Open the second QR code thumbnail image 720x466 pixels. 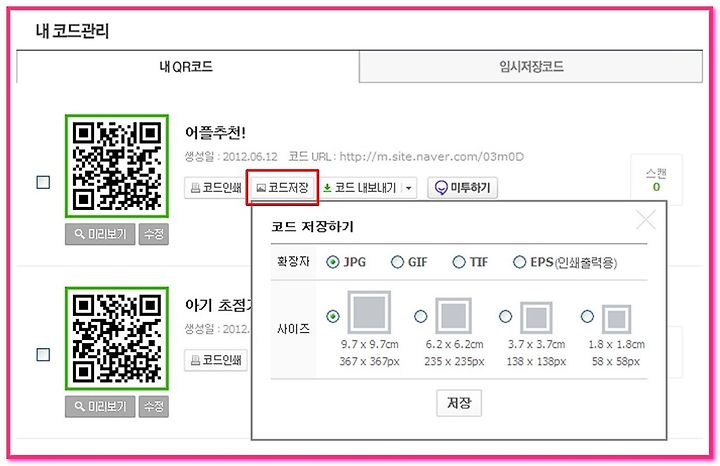point(117,338)
